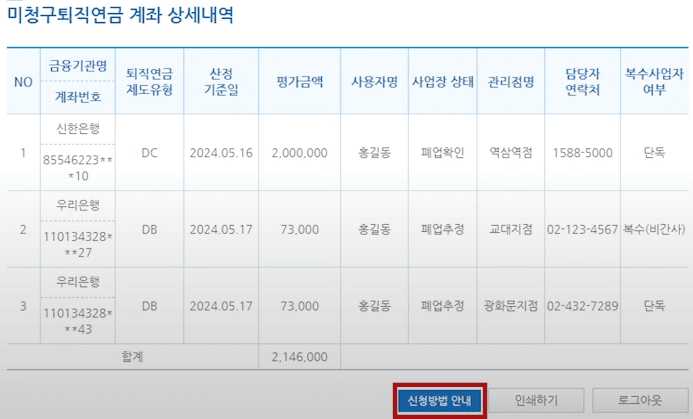
Task: Select the 신한은행 institution cell
Action: coord(78,129)
